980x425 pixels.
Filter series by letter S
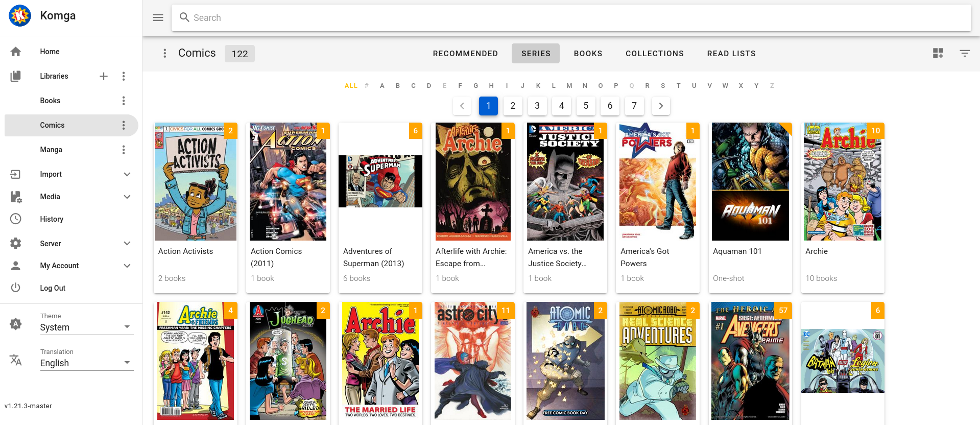pos(663,86)
